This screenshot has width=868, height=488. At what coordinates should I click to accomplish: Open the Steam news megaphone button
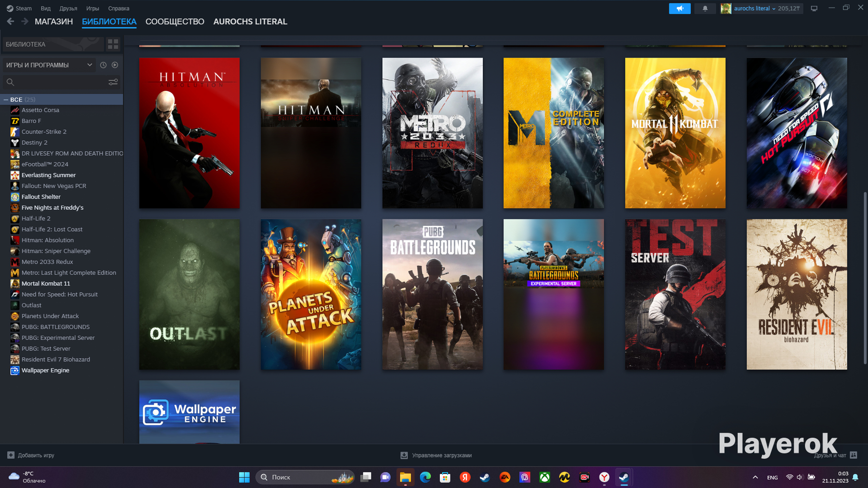[x=680, y=8]
